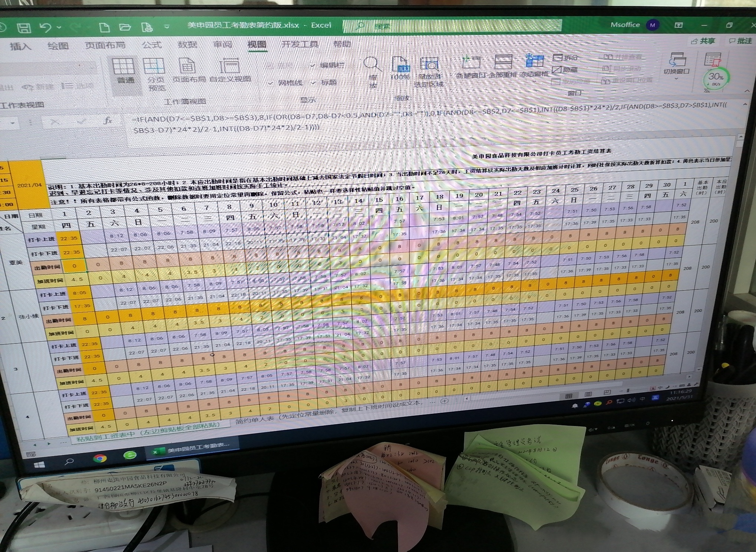Viewport: 756px width, 552px height.
Task: Switch to the 审阅 ribbon tab
Action: [222, 44]
